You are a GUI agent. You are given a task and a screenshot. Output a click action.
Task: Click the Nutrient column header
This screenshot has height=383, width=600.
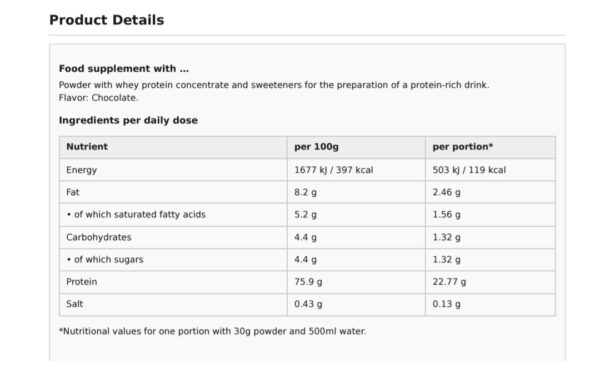87,147
